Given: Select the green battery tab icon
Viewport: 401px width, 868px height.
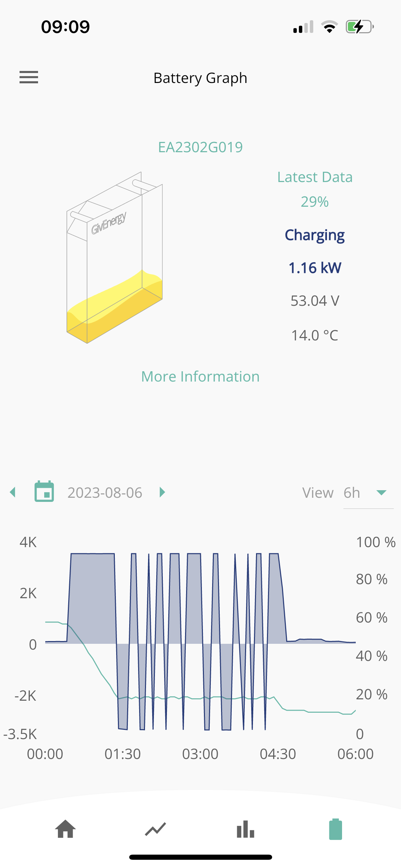Looking at the screenshot, I should [336, 829].
